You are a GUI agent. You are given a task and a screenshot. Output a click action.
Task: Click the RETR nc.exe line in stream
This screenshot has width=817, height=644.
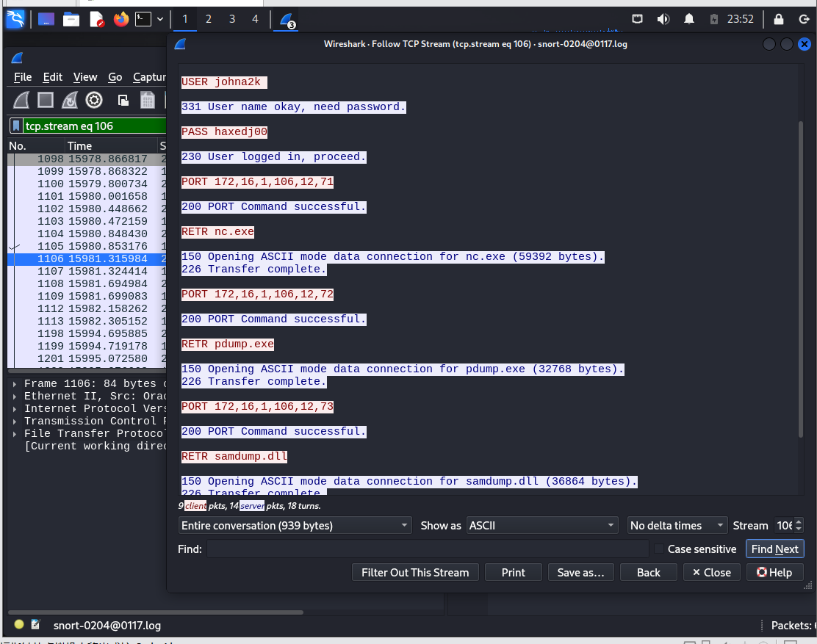[217, 231]
